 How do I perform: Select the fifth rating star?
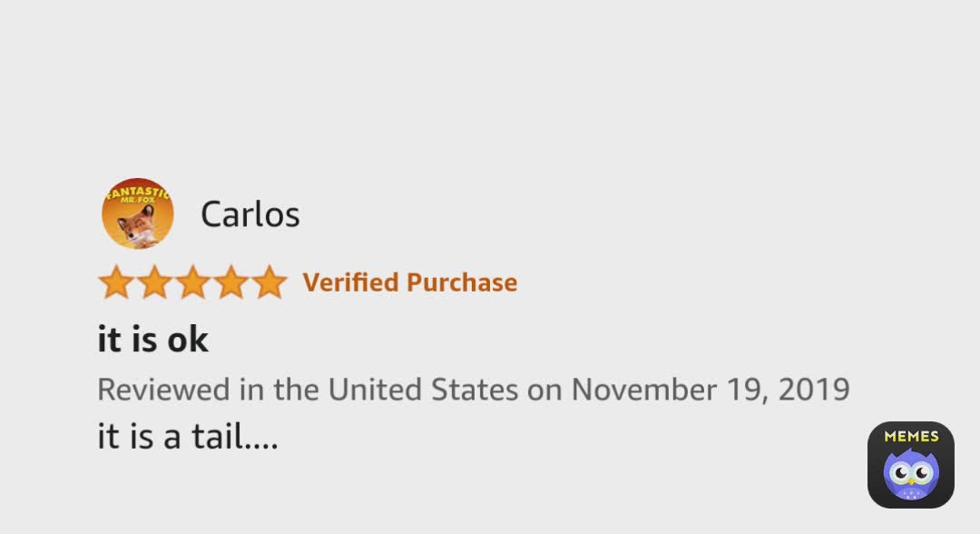pos(269,283)
